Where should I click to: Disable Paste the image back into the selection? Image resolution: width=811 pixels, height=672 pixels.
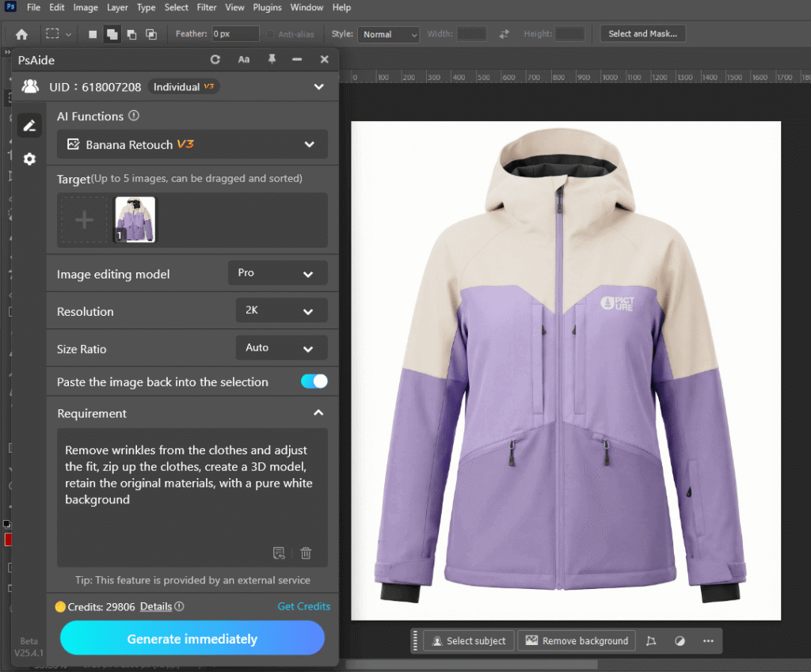tap(314, 381)
